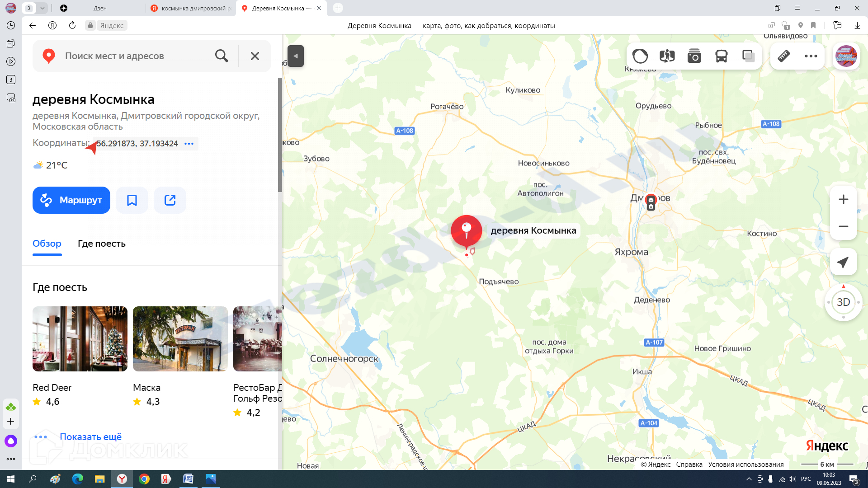This screenshot has height=488, width=868.
Task: Save place with the bookmark icon
Action: [x=132, y=200]
